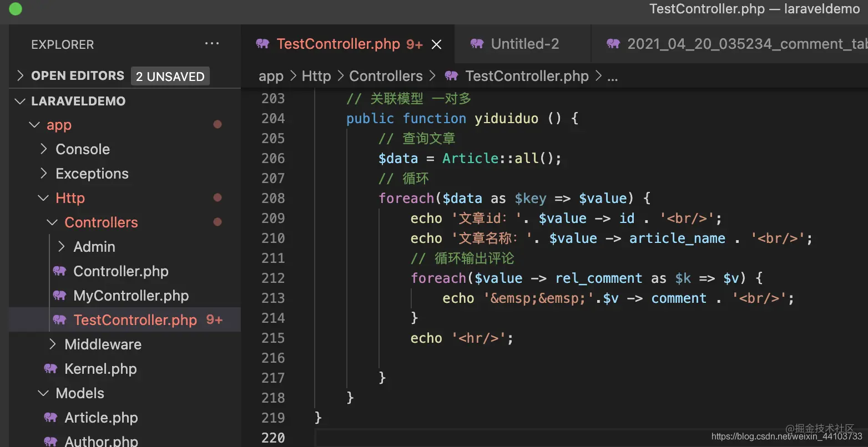Image resolution: width=868 pixels, height=447 pixels.
Task: Click the '// 关联模型 一对多' comment
Action: click(408, 98)
